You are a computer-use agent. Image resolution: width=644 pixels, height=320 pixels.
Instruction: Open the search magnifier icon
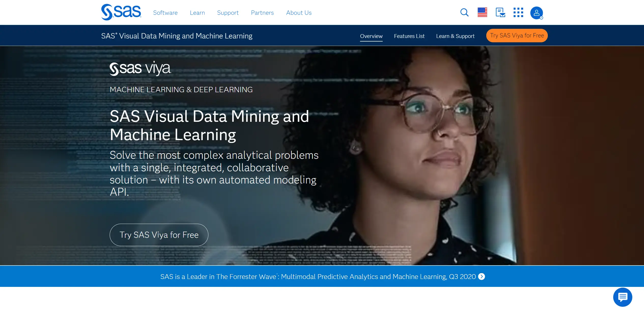(x=464, y=12)
